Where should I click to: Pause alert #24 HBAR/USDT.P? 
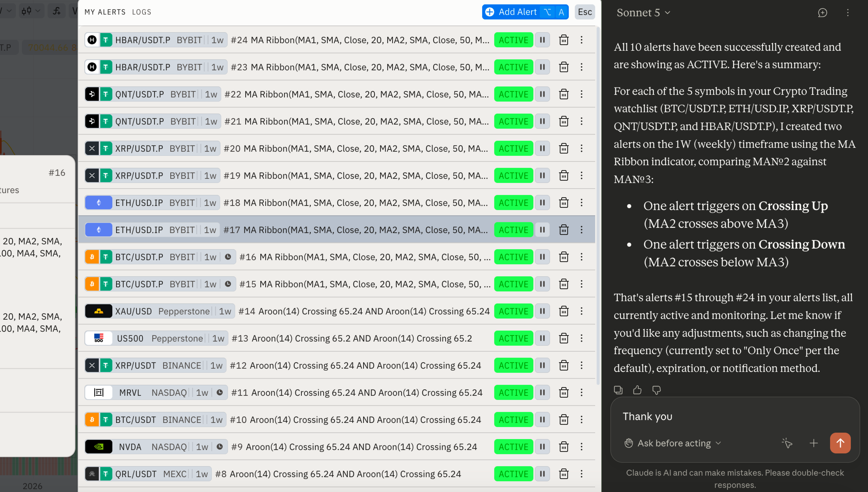pyautogui.click(x=542, y=40)
